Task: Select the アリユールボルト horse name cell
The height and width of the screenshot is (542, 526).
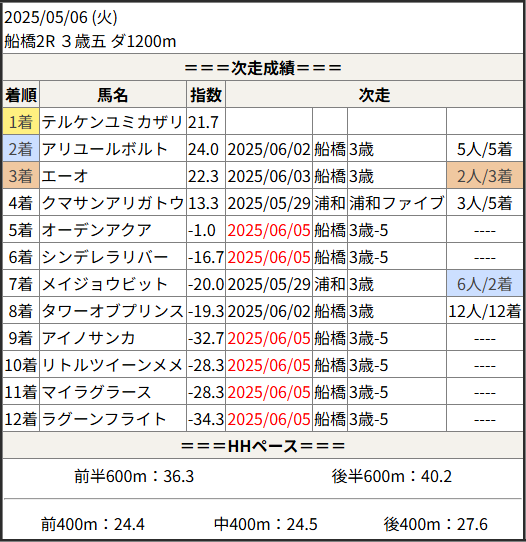Action: [x=113, y=149]
